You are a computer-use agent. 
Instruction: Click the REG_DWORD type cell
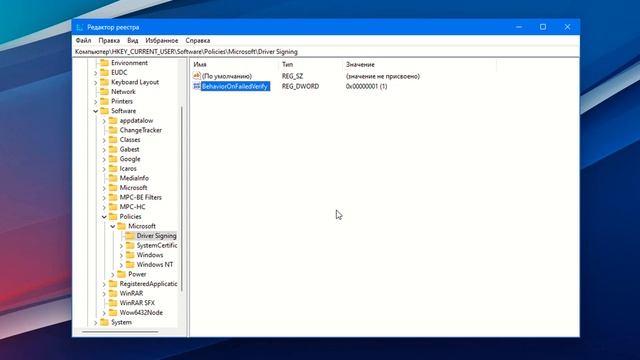(x=300, y=86)
